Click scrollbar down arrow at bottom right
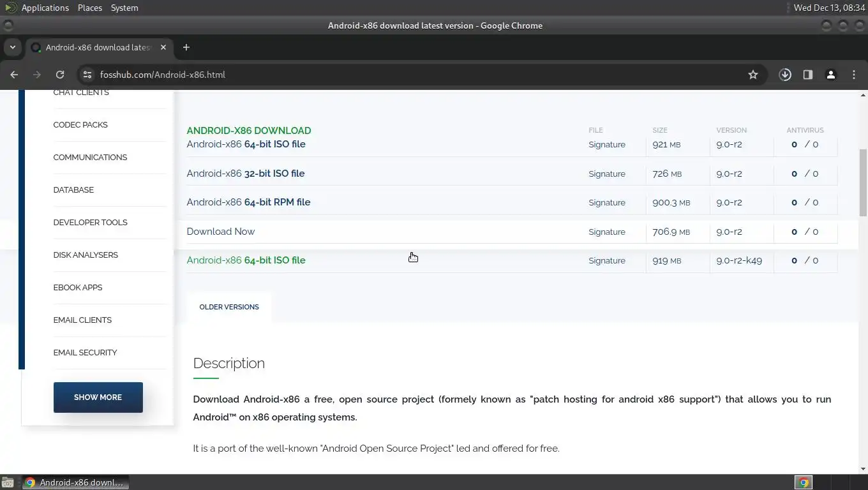 pyautogui.click(x=863, y=469)
